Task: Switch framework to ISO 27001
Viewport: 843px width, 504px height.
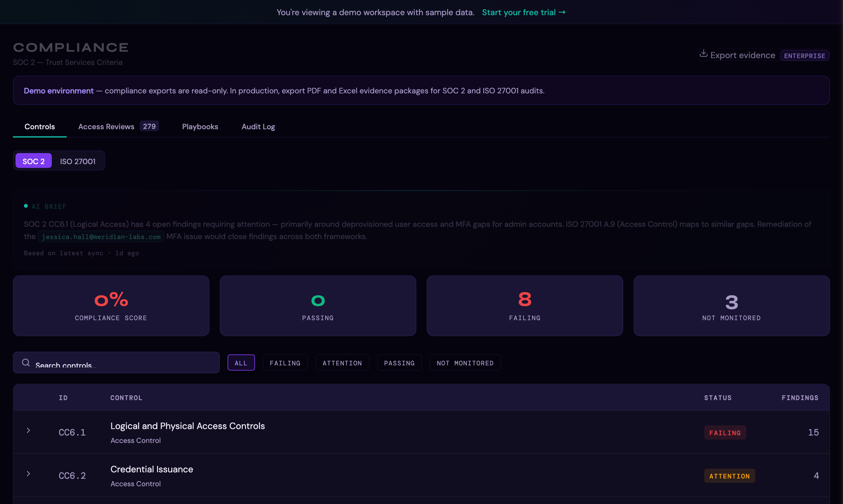Action: (78, 161)
